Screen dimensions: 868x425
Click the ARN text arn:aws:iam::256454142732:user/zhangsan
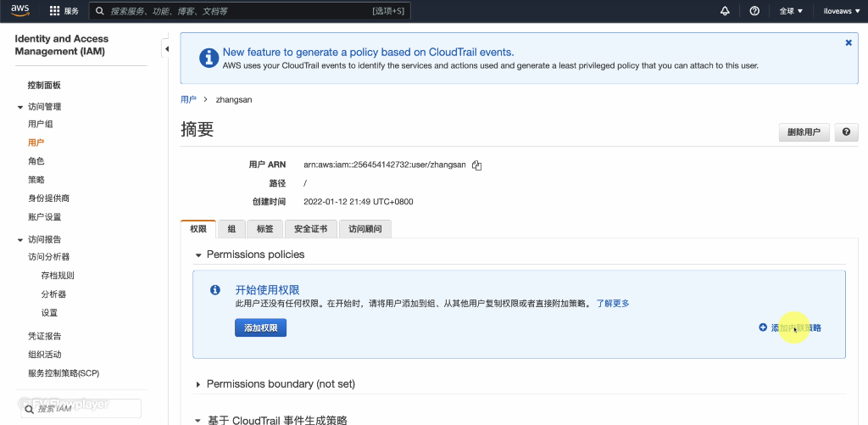[385, 165]
